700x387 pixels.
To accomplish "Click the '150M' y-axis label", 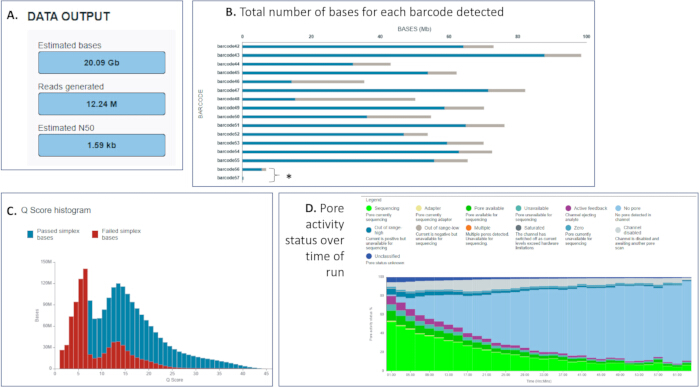I will 47,262.
